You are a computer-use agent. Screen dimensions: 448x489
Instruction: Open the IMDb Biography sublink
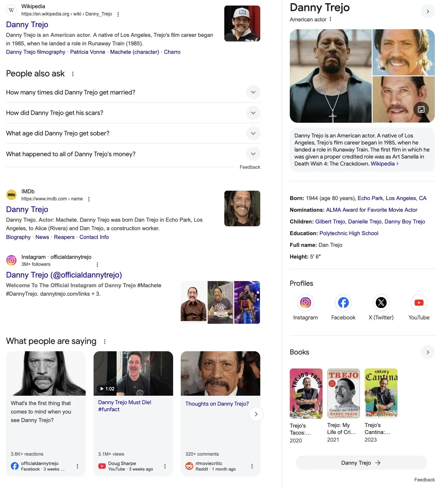[x=18, y=237]
